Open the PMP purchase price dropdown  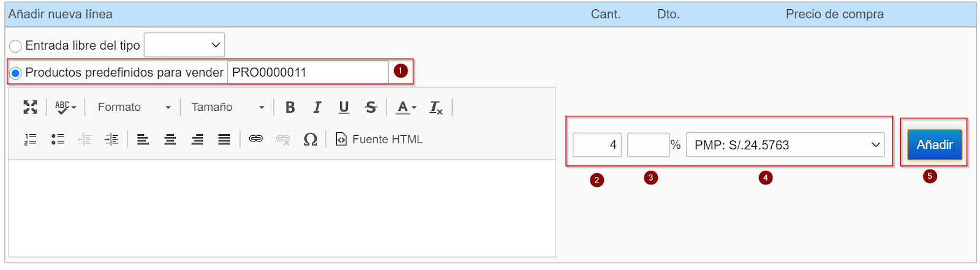[785, 145]
